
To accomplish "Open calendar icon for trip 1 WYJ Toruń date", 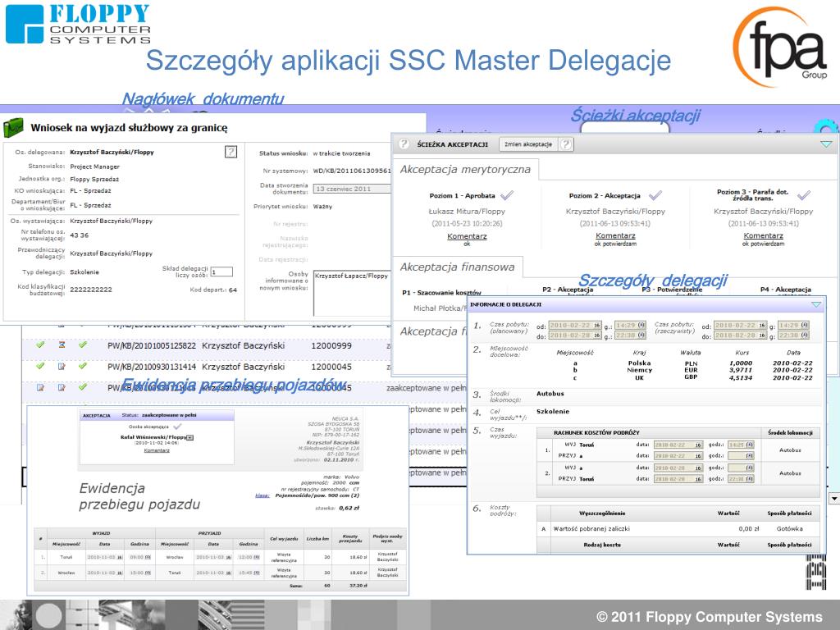I will [x=698, y=445].
